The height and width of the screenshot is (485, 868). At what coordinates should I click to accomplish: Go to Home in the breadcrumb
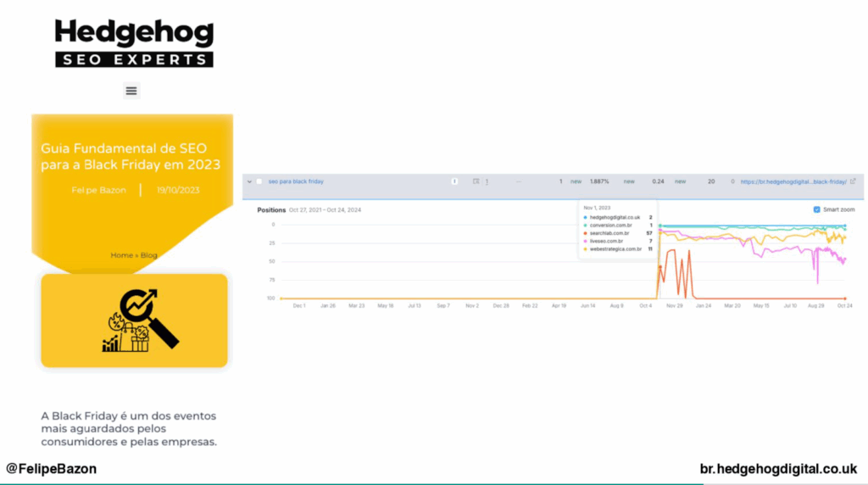[121, 255]
